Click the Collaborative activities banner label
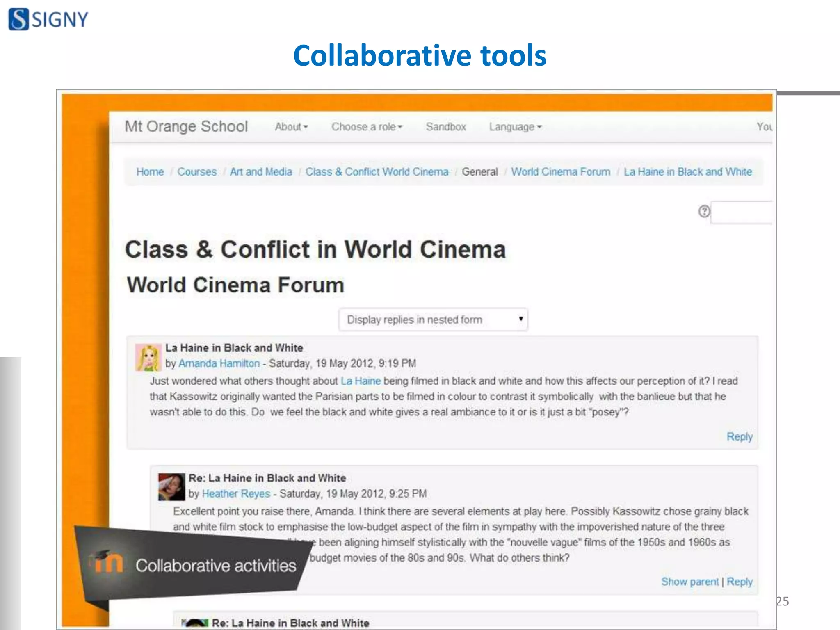840x630 pixels. [x=216, y=566]
